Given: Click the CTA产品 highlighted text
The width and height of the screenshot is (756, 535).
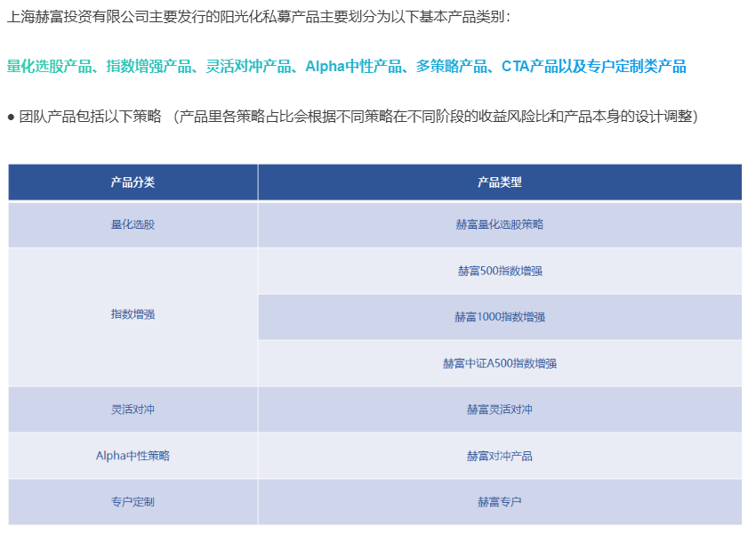Looking at the screenshot, I should [530, 67].
